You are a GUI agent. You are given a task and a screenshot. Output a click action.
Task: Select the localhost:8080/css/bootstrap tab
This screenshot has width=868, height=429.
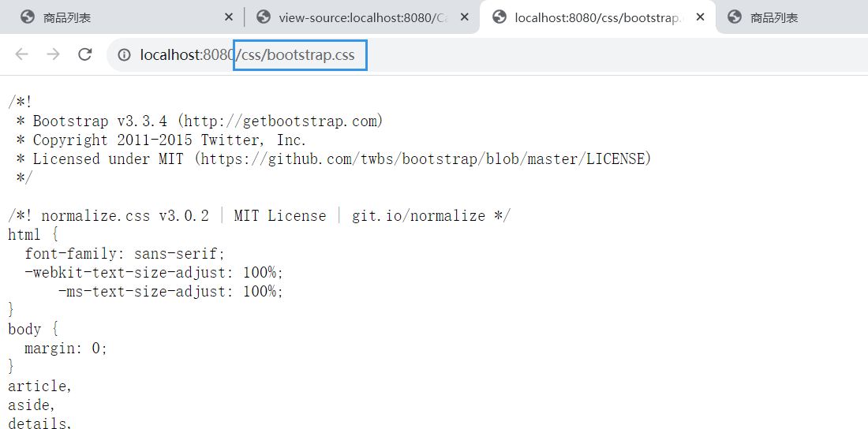597,17
